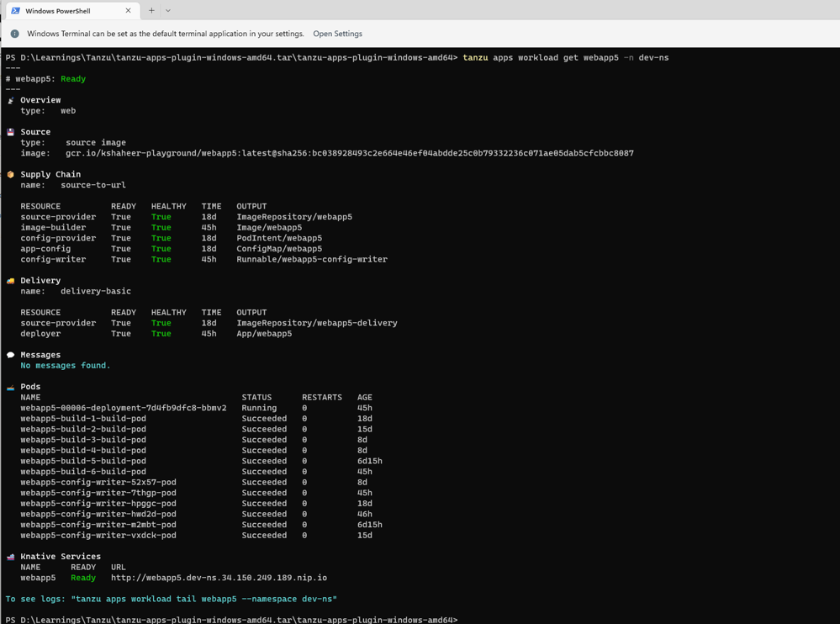Click the gcr.io webapp5 image sha256 text
The width and height of the screenshot is (840, 624).
click(349, 153)
